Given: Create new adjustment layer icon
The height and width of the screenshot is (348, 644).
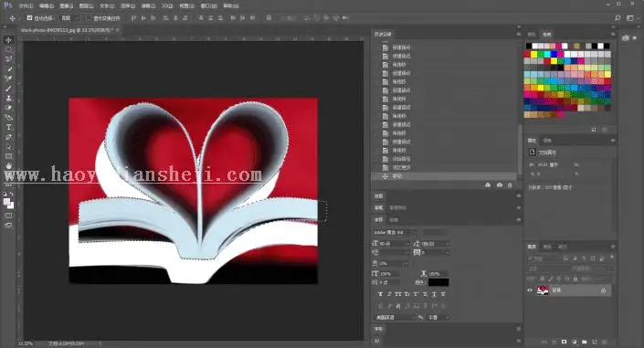Looking at the screenshot, I should [575, 342].
